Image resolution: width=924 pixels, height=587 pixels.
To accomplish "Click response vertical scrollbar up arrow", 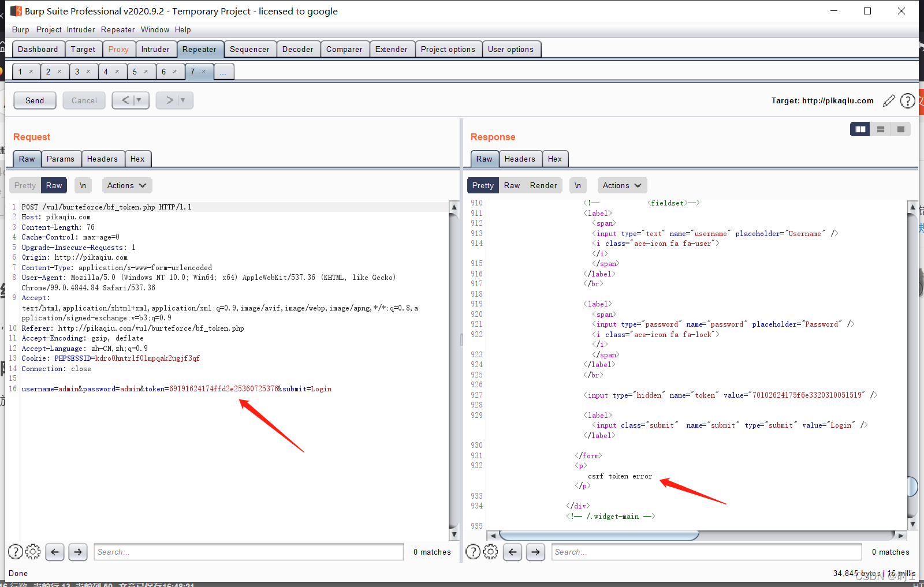I will tap(912, 207).
